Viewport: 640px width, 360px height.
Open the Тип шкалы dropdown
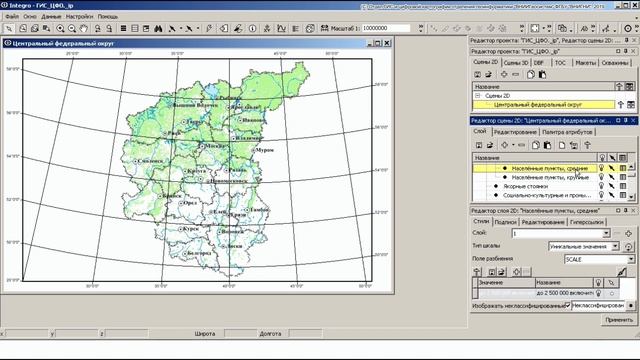(x=615, y=247)
